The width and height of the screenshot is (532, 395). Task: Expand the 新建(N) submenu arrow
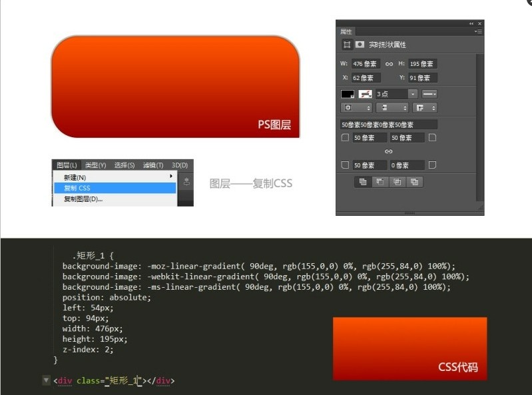(171, 176)
